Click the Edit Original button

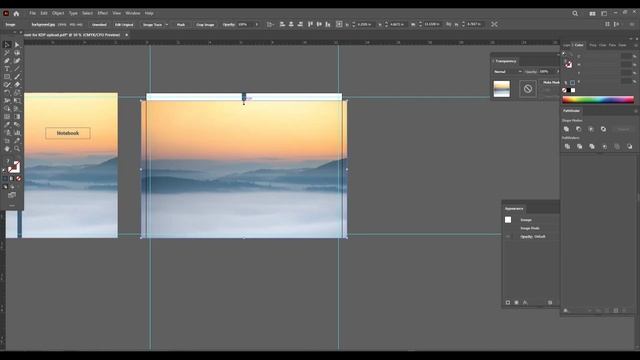[124, 24]
